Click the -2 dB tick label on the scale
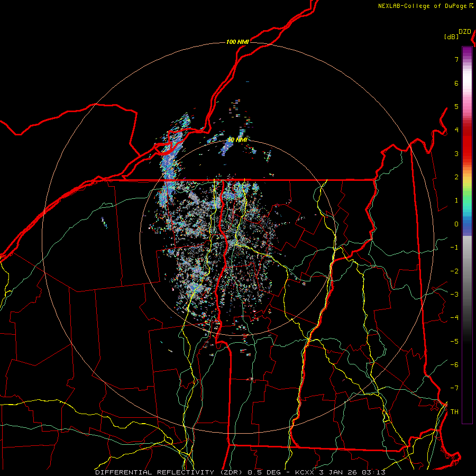The image size is (476, 476). point(454,271)
